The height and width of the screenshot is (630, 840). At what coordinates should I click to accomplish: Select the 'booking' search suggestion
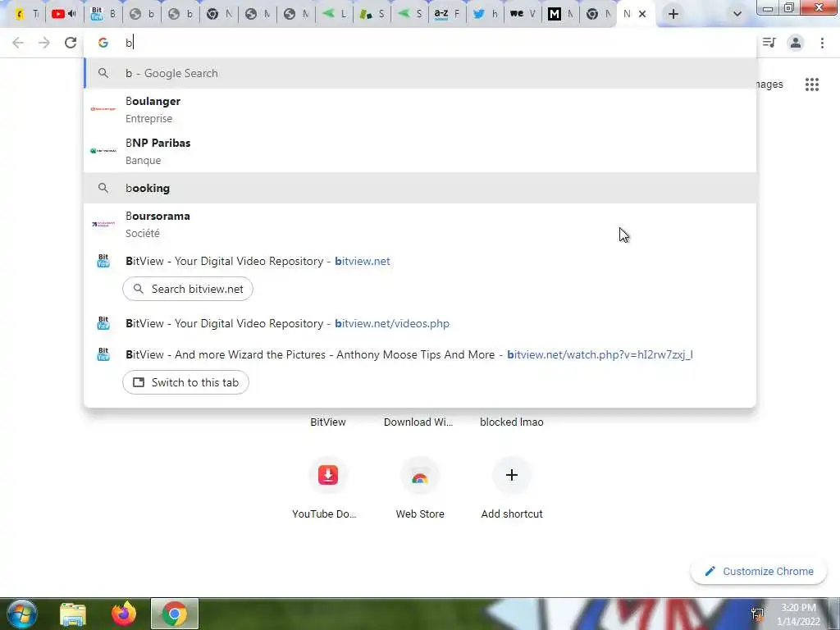[421, 188]
